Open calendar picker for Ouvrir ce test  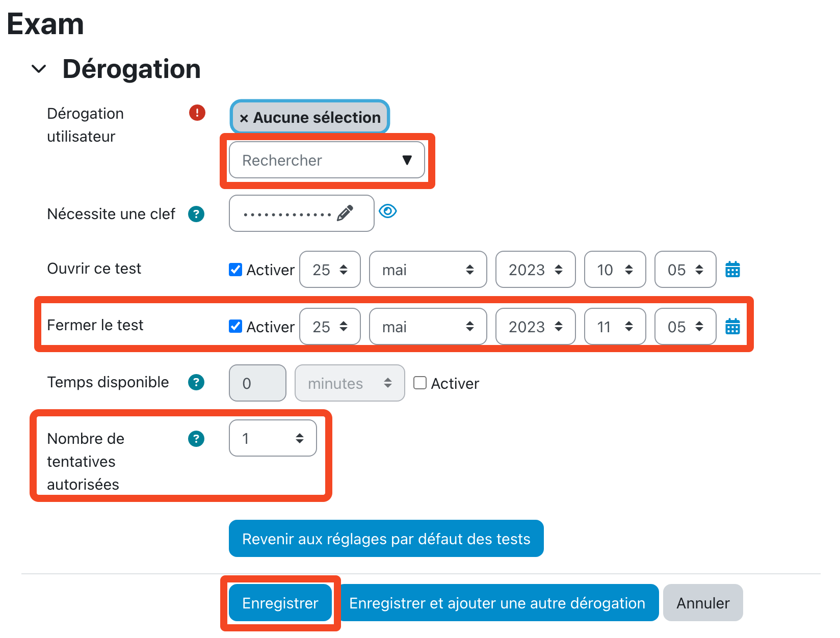click(732, 269)
